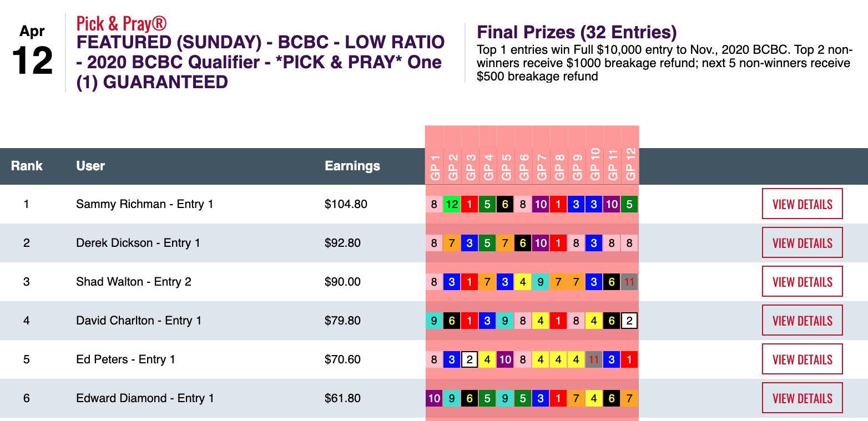Click VIEW DETAILS for Sammy Richman
This screenshot has height=421, width=868.
pyautogui.click(x=802, y=204)
